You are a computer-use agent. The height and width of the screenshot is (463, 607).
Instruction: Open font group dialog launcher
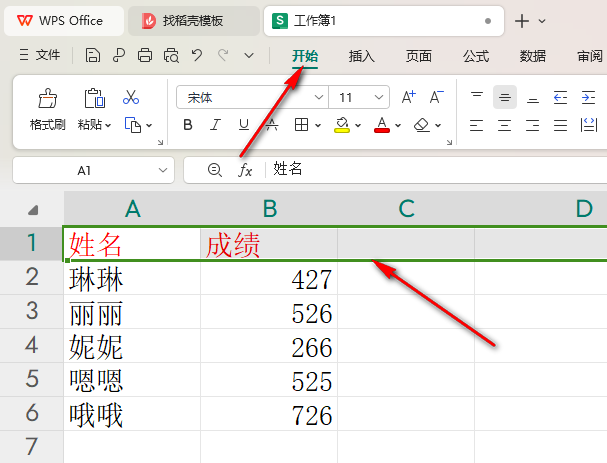(449, 142)
